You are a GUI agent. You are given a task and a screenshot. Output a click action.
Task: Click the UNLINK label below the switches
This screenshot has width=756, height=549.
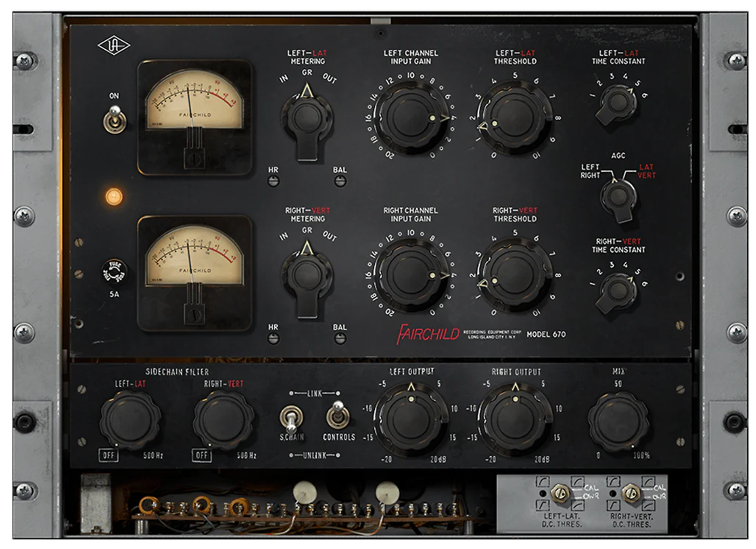315,455
